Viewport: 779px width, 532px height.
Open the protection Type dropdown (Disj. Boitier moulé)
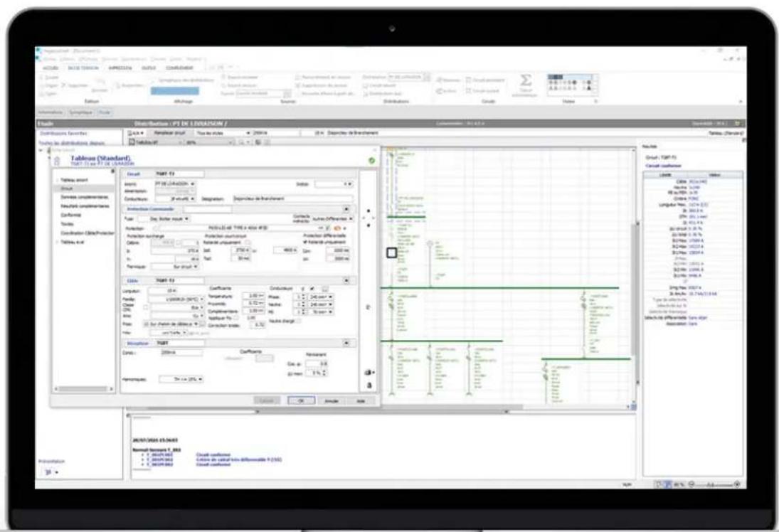coord(163,218)
